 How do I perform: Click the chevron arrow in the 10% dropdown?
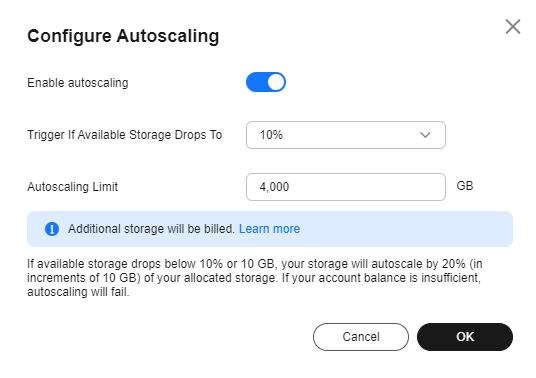pyautogui.click(x=425, y=135)
